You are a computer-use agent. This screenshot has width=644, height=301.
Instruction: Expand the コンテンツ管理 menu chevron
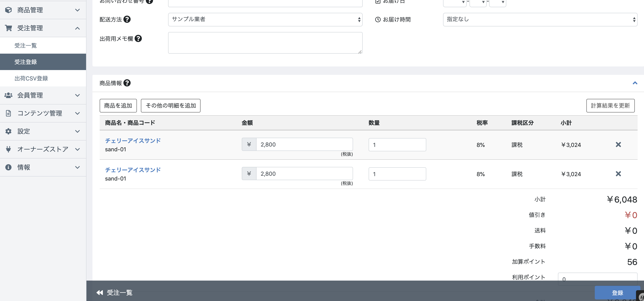tap(77, 113)
